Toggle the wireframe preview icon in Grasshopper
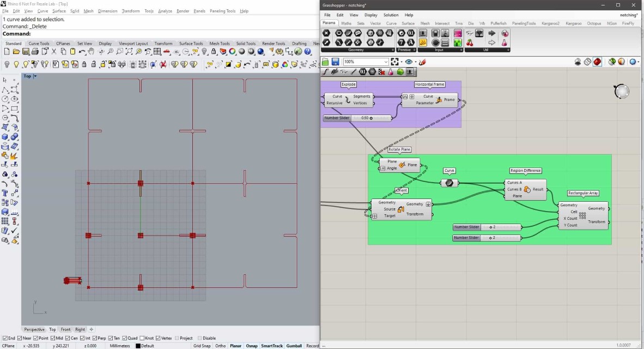This screenshot has height=349, width=644. (x=587, y=62)
